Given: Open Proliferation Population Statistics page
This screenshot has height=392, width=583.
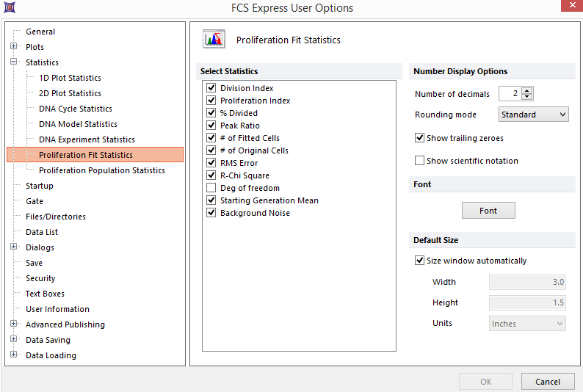Looking at the screenshot, I should pos(101,170).
